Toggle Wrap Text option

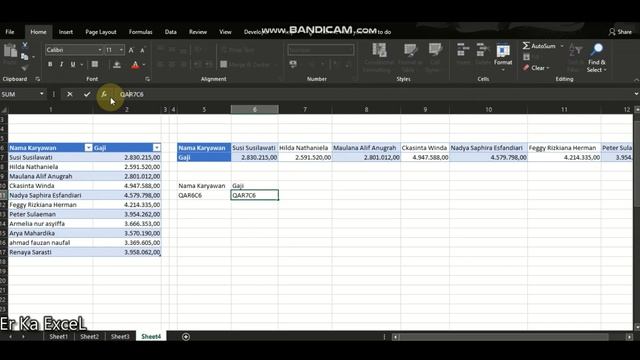coord(238,50)
